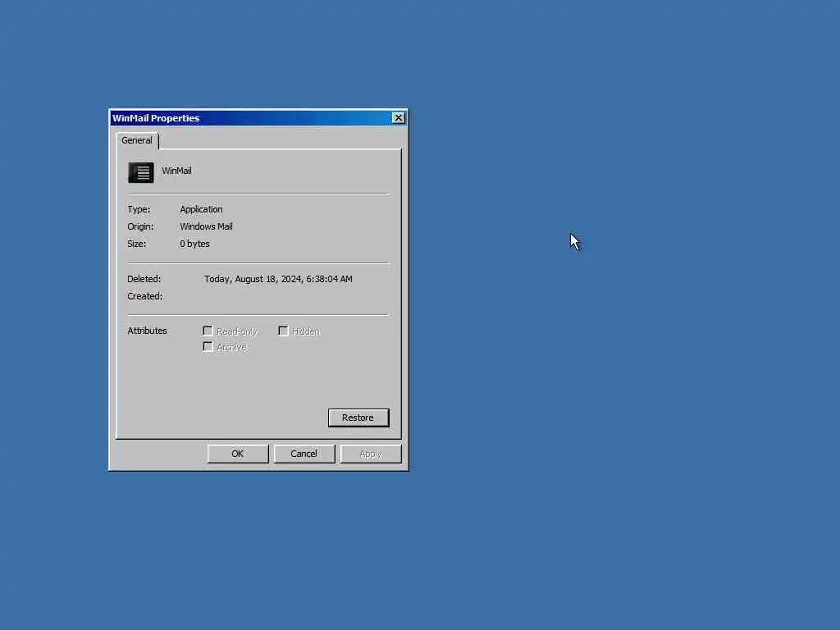The image size is (840, 630).
Task: Click the 'Deleted:' label
Action: (144, 279)
